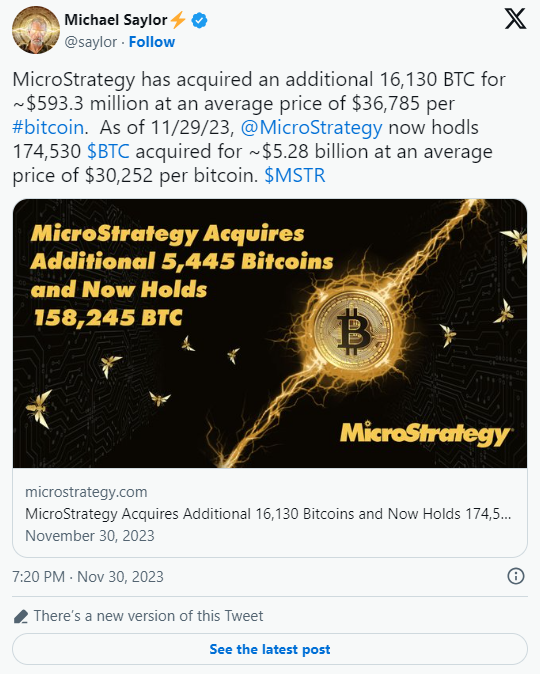Click the $BTC cashtag
The width and height of the screenshot is (540, 674).
108,152
